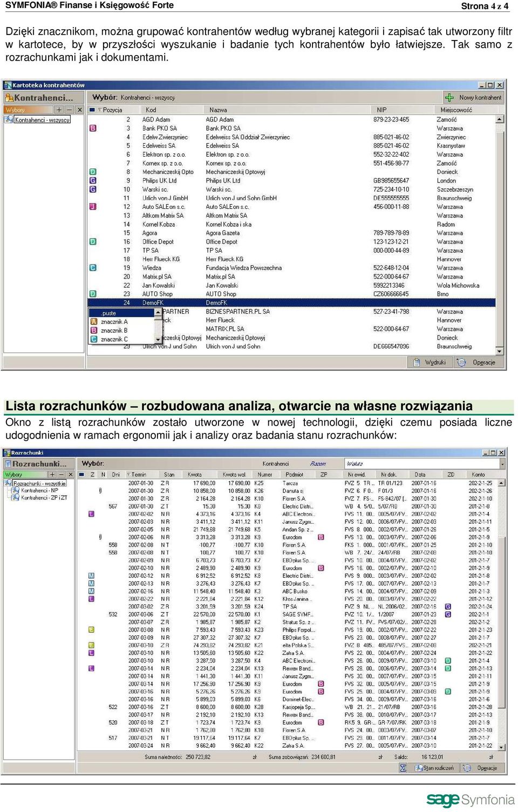Viewport: 518px width, 812px height.
Task: Click Rozrachunki table scroll-down arrow
Action: [x=502, y=747]
